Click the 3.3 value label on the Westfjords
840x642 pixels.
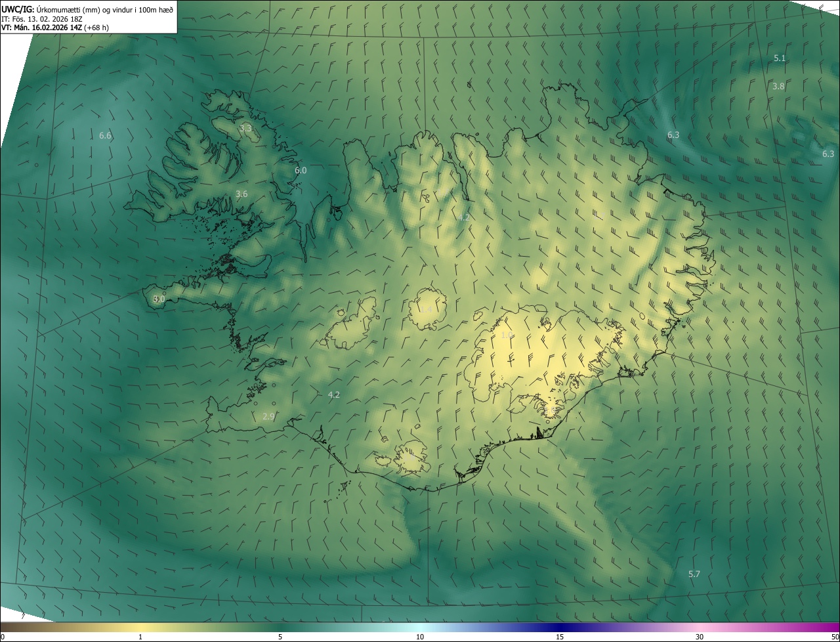click(245, 129)
